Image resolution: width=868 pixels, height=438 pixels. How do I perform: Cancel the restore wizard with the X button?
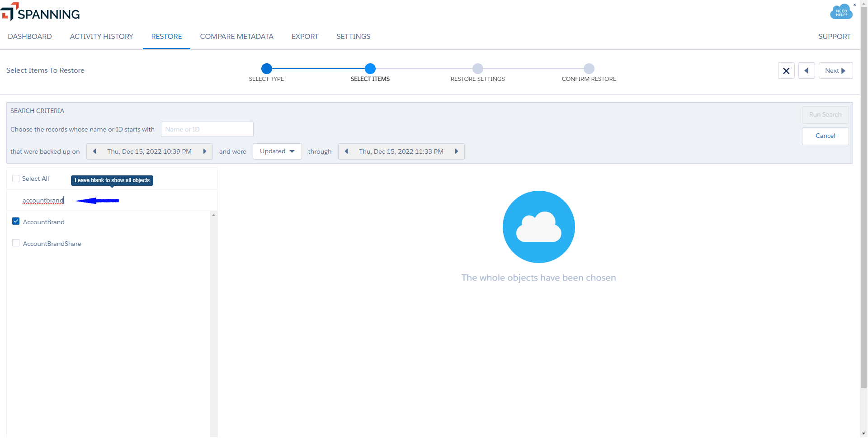click(786, 71)
